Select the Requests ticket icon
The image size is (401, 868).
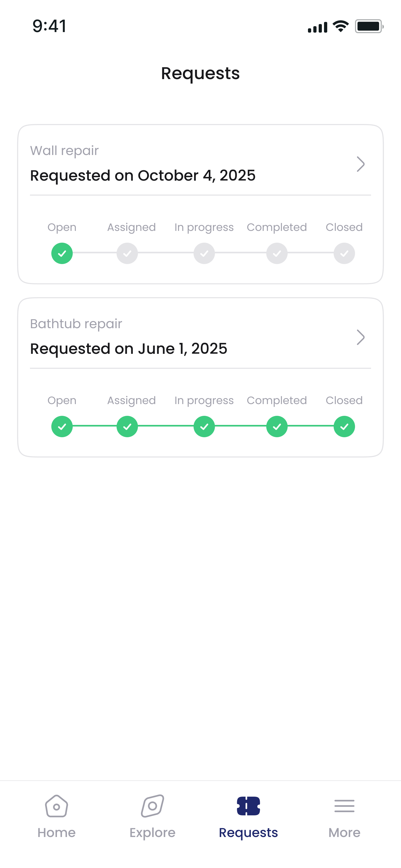pos(248,806)
